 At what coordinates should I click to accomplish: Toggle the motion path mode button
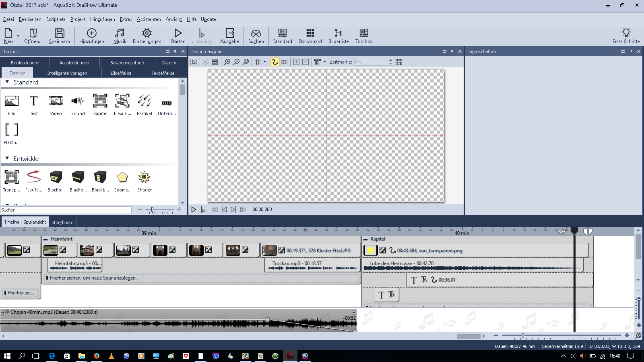(x=275, y=62)
